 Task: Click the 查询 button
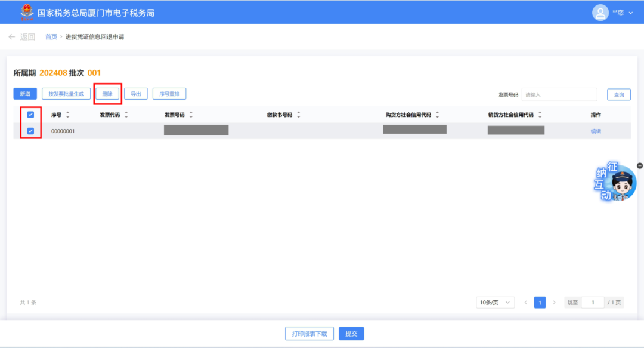(x=619, y=94)
